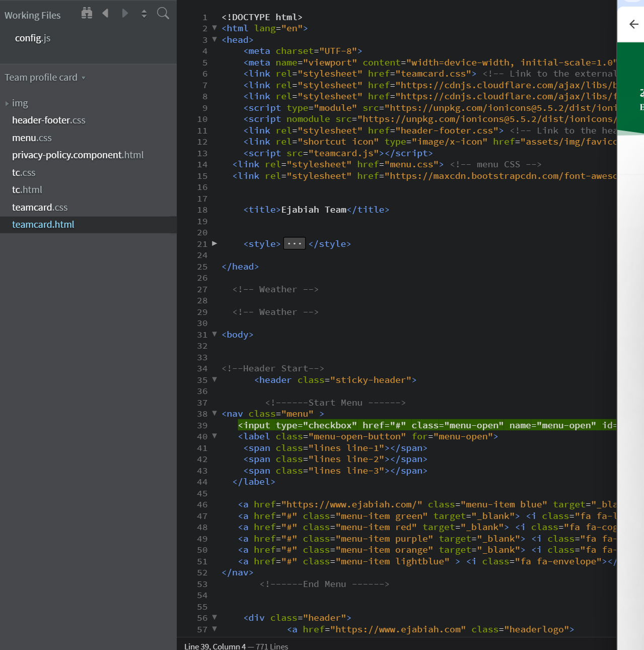
Task: Click the navigate backward arrow icon
Action: coord(105,13)
